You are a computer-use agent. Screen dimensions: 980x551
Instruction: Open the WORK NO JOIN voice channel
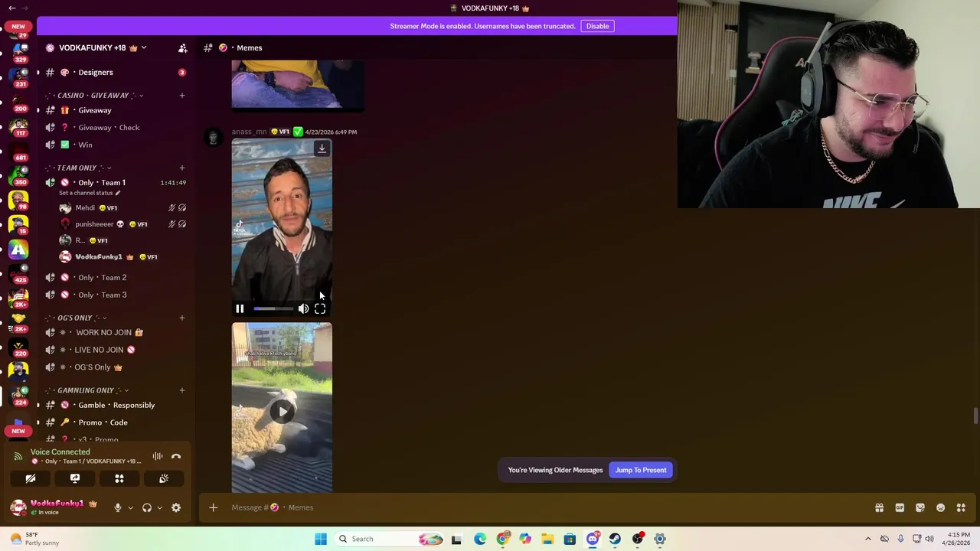coord(116,332)
